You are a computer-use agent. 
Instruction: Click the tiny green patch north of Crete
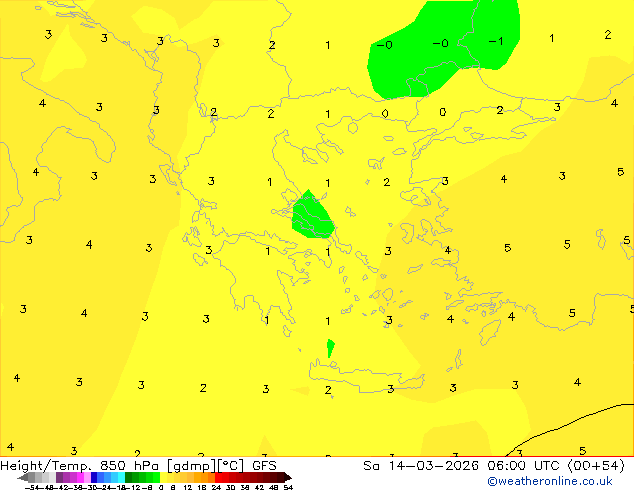[x=330, y=348]
